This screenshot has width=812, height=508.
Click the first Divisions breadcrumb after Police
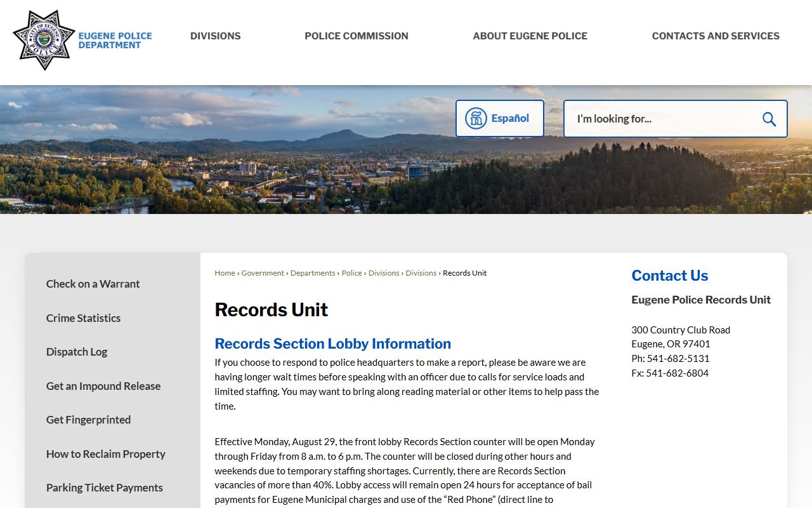[x=384, y=273]
